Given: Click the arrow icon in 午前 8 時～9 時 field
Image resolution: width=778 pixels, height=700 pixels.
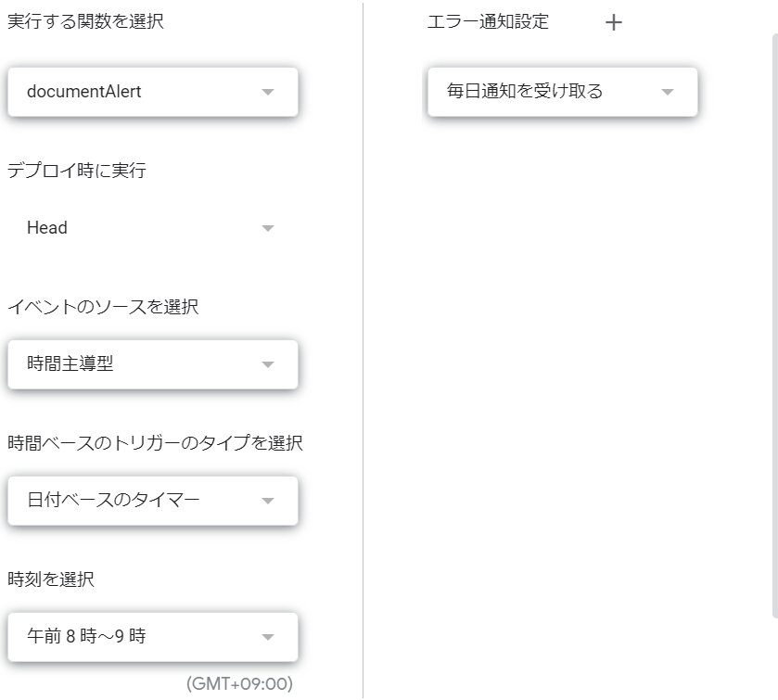Looking at the screenshot, I should 268,637.
